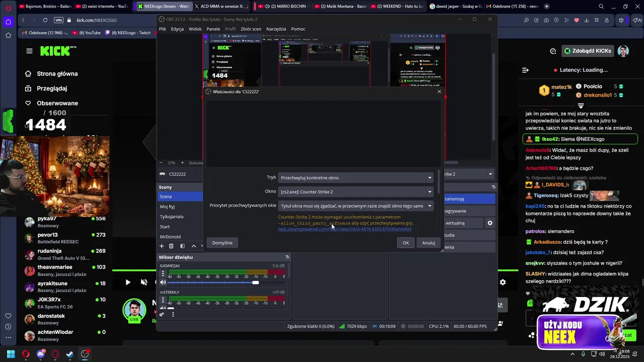Open mixer menu dots beside gears icon

click(173, 314)
